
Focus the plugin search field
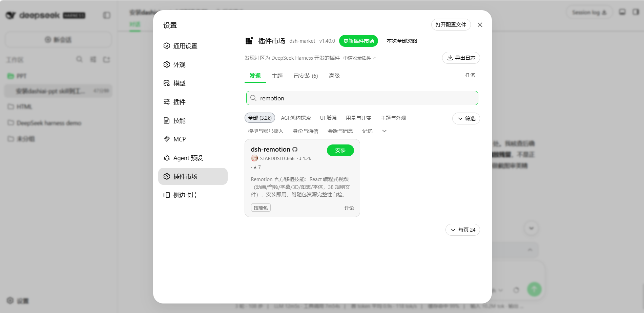[x=362, y=98]
